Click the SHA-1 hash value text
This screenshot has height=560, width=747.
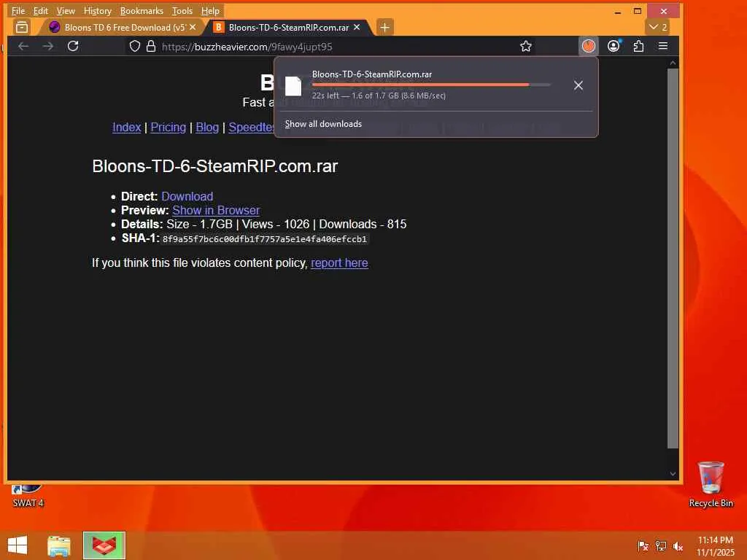point(265,239)
